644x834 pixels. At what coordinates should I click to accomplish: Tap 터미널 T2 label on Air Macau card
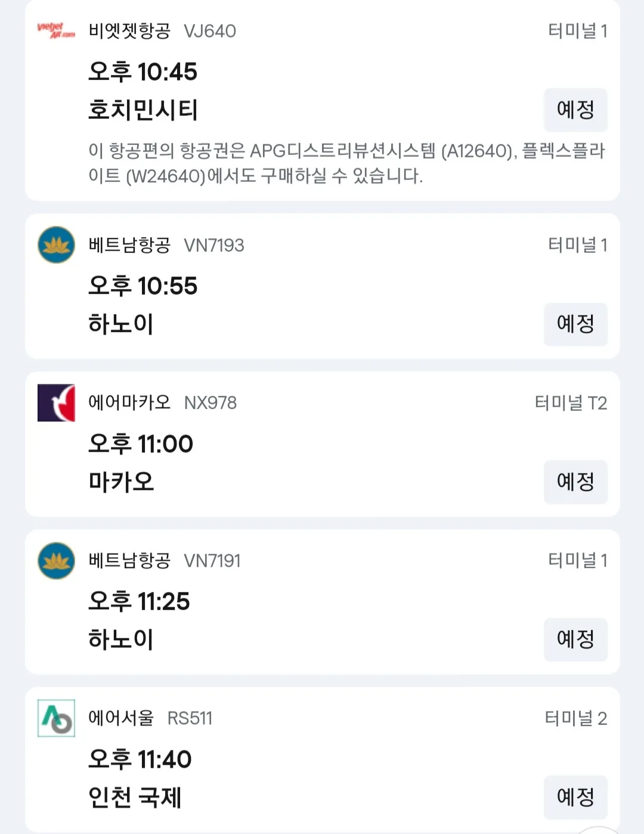571,403
